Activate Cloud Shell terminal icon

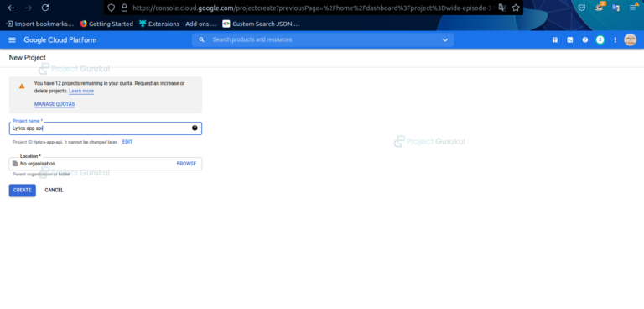tap(570, 40)
